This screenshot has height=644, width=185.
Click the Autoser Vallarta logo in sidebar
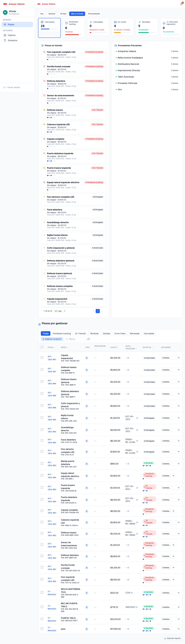tap(5, 4)
